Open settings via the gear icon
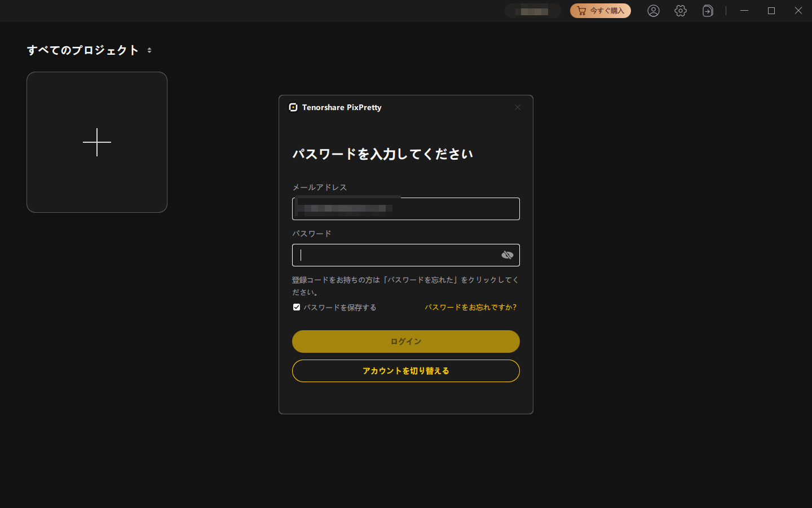This screenshot has width=812, height=508. (x=681, y=11)
